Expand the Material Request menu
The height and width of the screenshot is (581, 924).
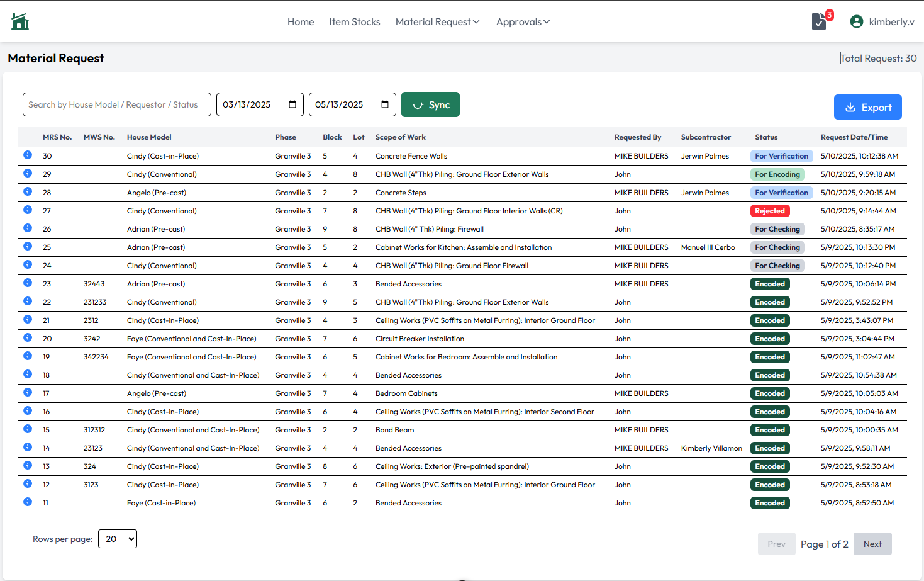pos(437,22)
